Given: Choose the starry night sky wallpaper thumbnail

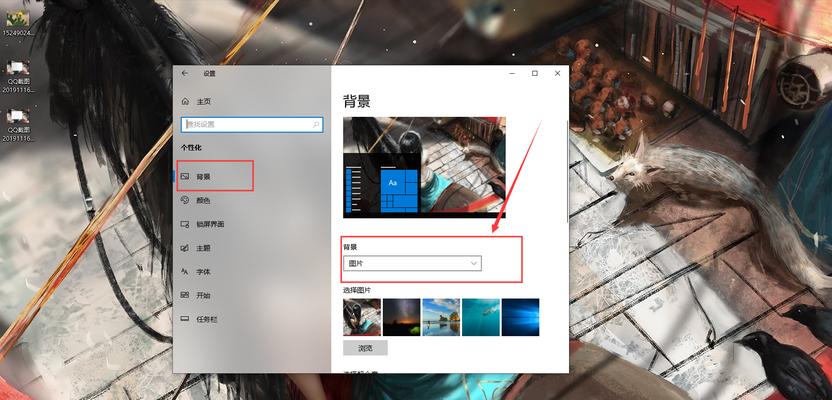Looking at the screenshot, I should pos(402,317).
